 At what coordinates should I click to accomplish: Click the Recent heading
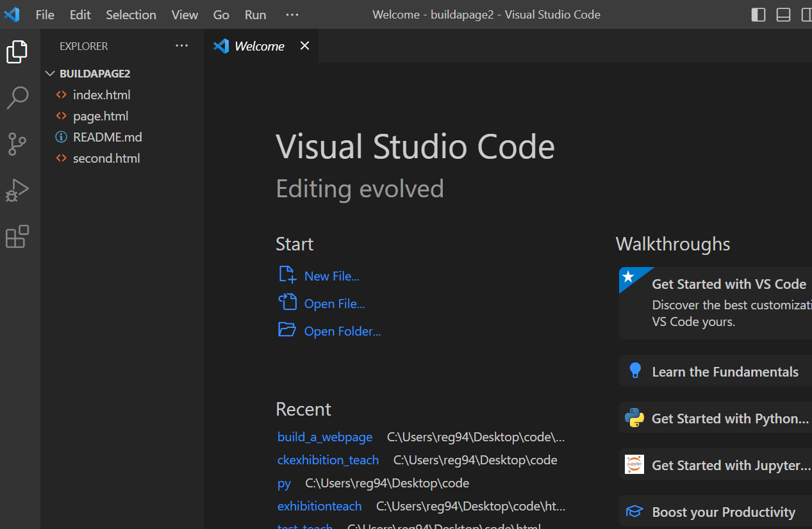pos(303,409)
